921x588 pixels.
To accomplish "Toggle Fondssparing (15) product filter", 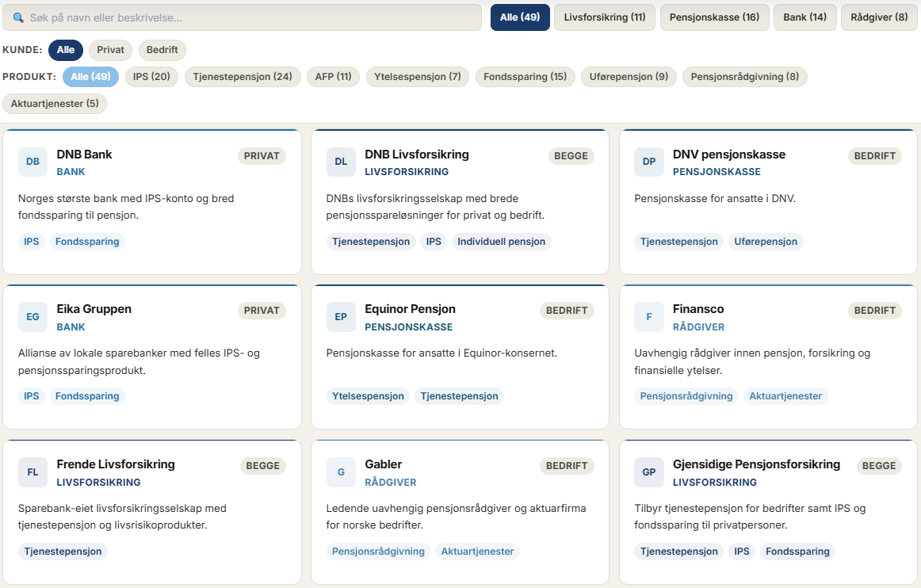I will coord(525,77).
